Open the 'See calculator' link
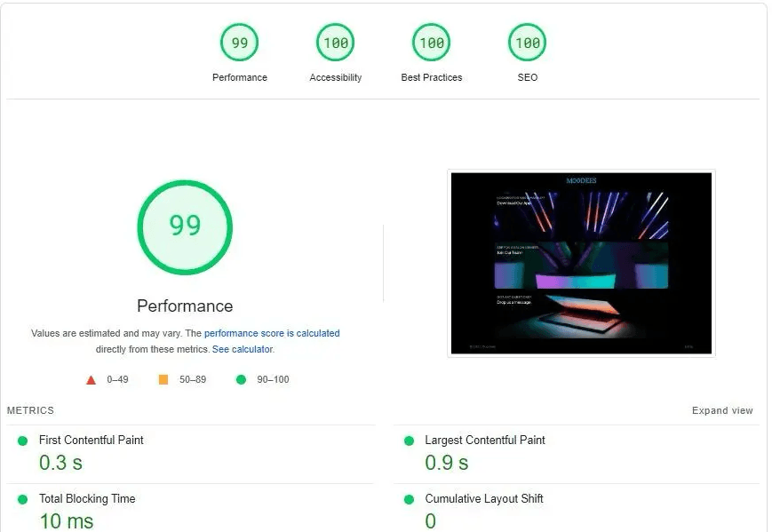This screenshot has height=532, width=772. [x=243, y=350]
